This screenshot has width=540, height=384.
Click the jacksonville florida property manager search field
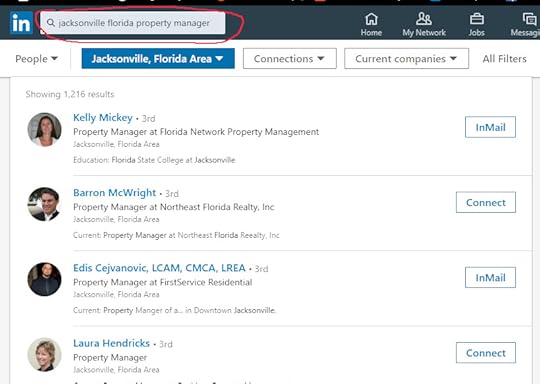(133, 23)
